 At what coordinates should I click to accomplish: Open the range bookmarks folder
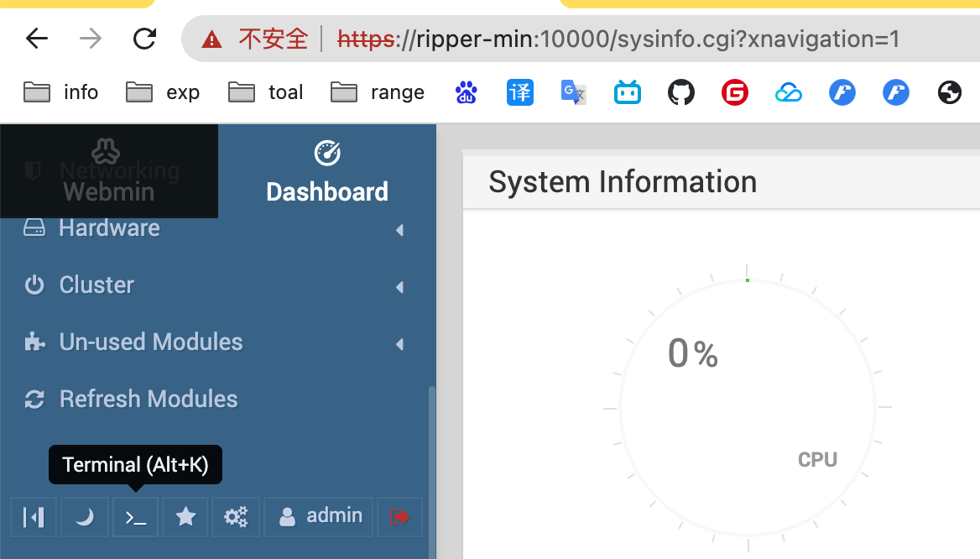click(378, 92)
